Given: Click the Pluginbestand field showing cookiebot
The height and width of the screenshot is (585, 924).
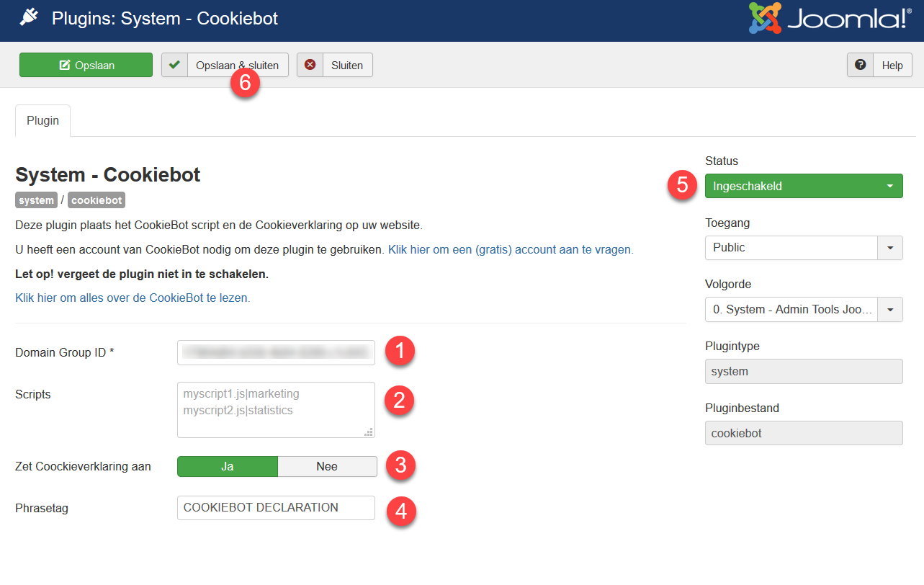Looking at the screenshot, I should pos(804,433).
